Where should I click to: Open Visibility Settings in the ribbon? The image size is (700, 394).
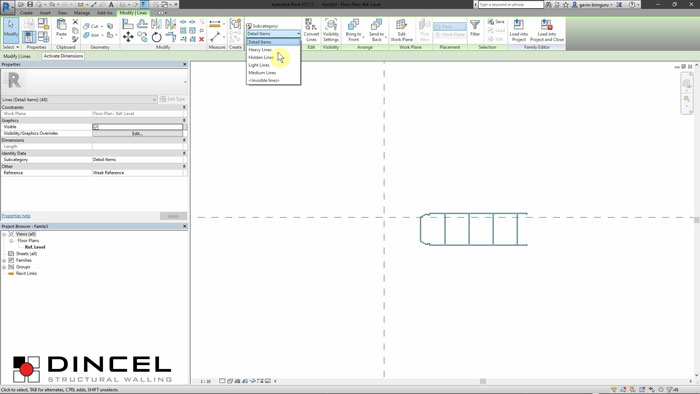(331, 30)
